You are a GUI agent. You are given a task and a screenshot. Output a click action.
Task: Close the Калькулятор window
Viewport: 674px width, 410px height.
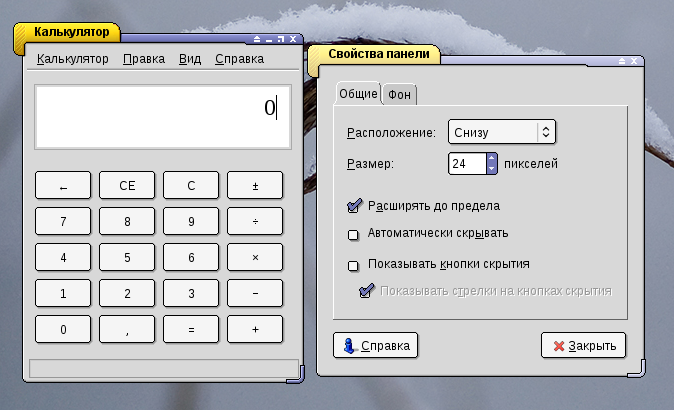point(293,39)
